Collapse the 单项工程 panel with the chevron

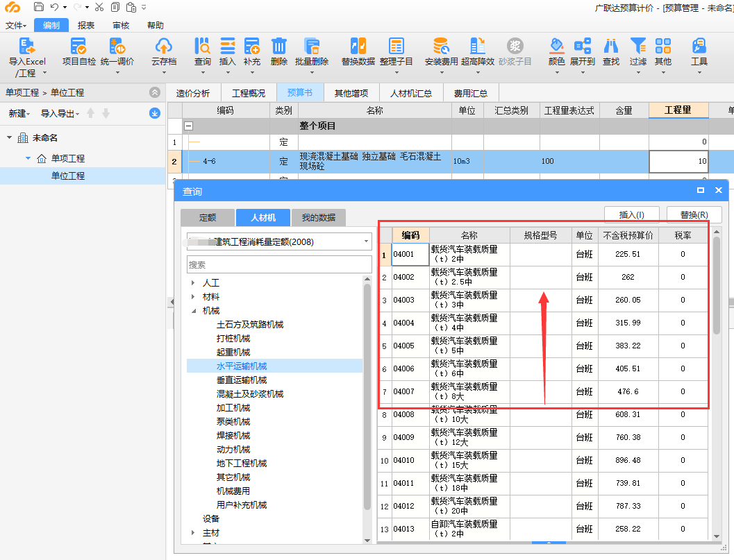[154, 92]
